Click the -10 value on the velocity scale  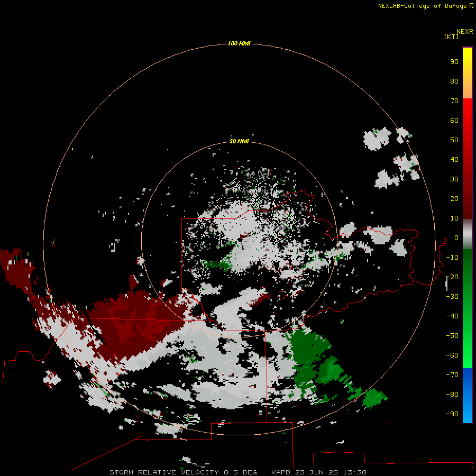coord(452,258)
